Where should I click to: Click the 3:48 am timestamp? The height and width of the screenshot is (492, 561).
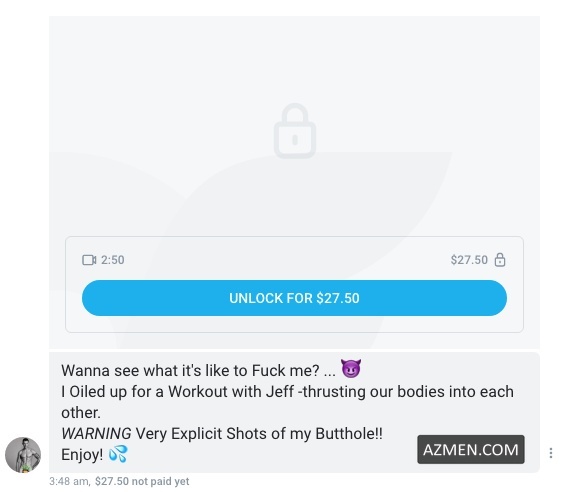(x=69, y=481)
